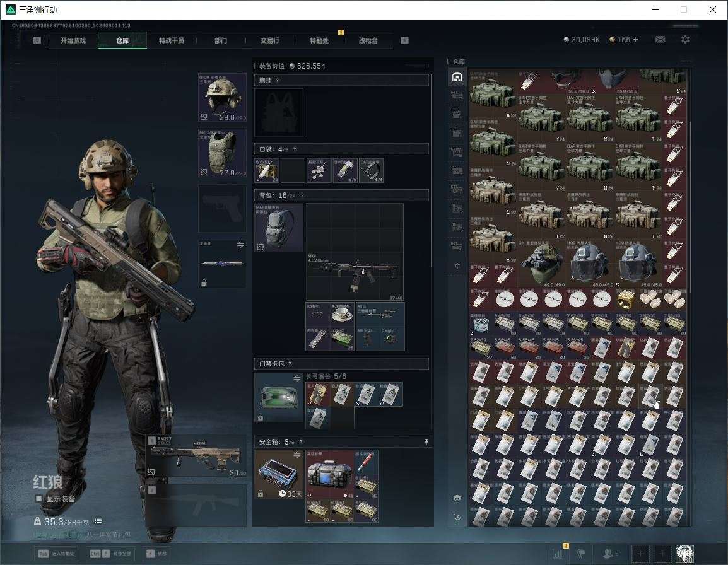
Task: Swap the keycard case container
Action: (296, 379)
